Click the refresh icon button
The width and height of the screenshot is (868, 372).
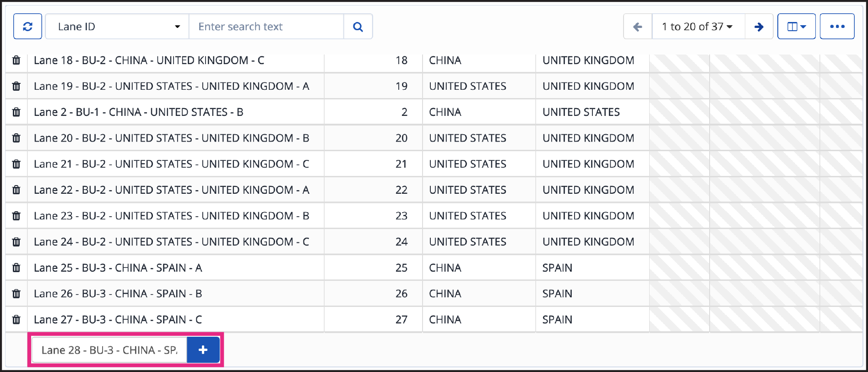click(28, 27)
